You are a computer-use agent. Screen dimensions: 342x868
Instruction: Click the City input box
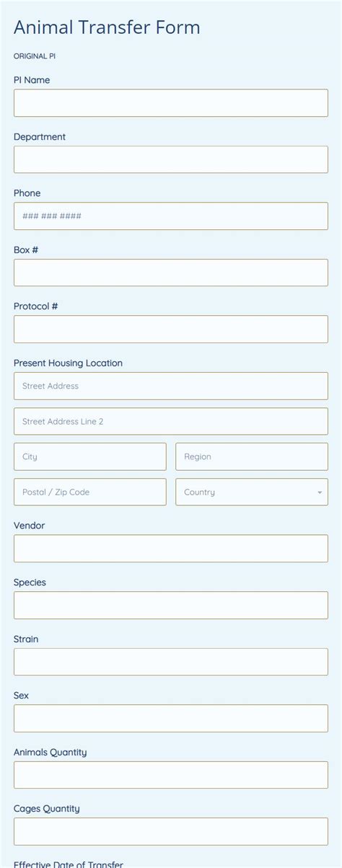coord(90,456)
